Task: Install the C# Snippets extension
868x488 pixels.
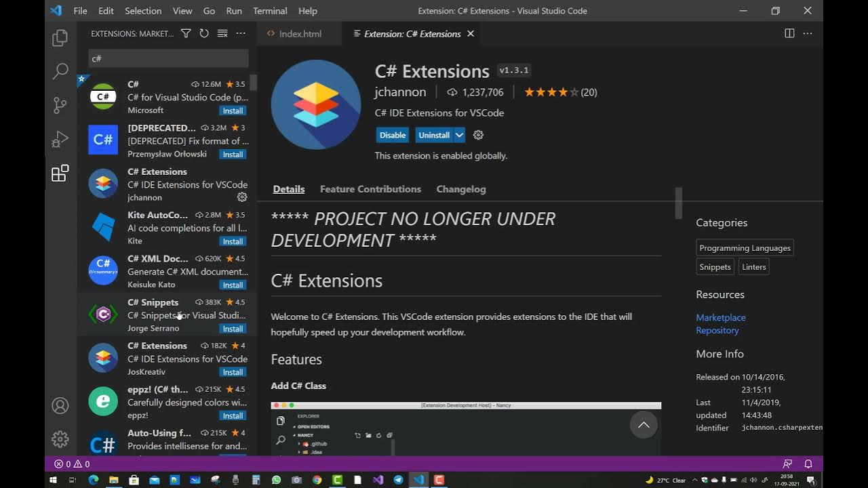Action: tap(233, 329)
